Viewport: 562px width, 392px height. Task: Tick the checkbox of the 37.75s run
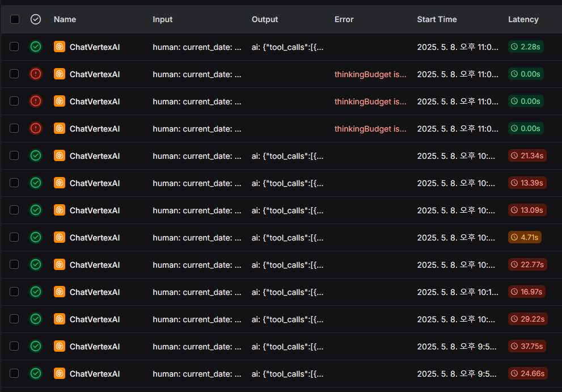(x=14, y=347)
